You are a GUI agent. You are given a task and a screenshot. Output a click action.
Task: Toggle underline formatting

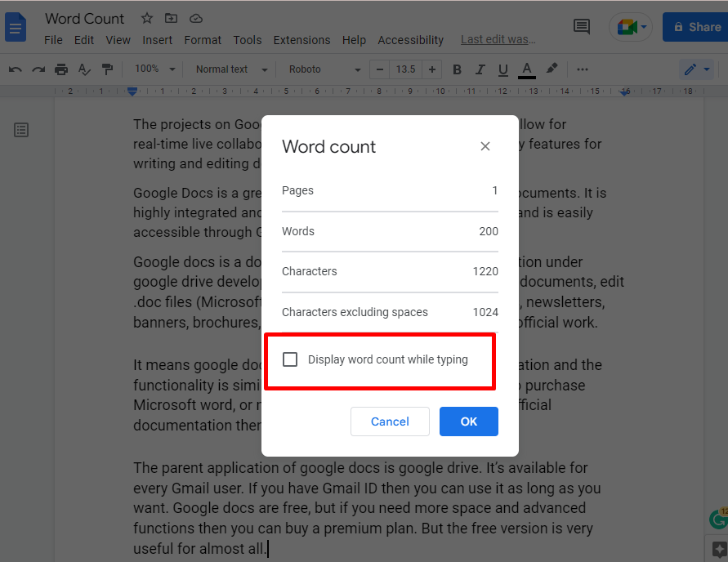(502, 69)
